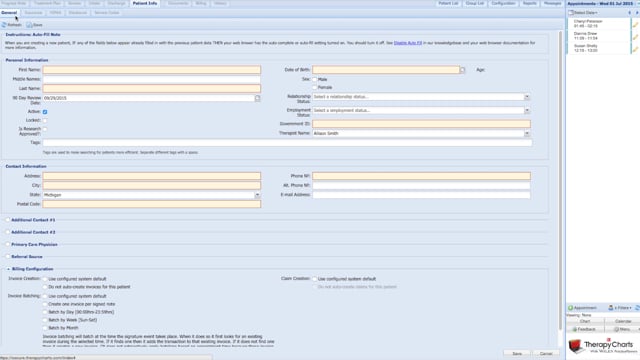Open the Patient List tab
Viewport: 640px width, 360px height.
tap(448, 3)
